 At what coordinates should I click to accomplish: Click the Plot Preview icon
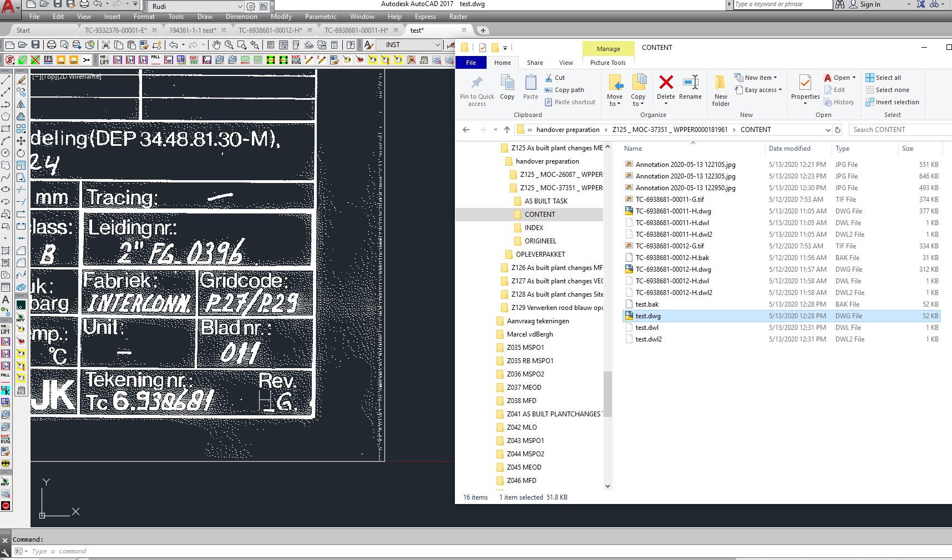pyautogui.click(x=64, y=46)
